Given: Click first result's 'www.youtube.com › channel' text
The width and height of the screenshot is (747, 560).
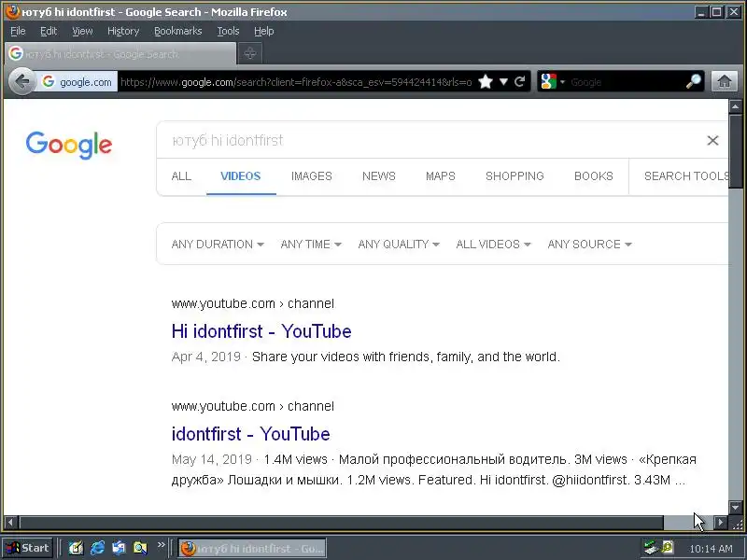Looking at the screenshot, I should tap(252, 303).
